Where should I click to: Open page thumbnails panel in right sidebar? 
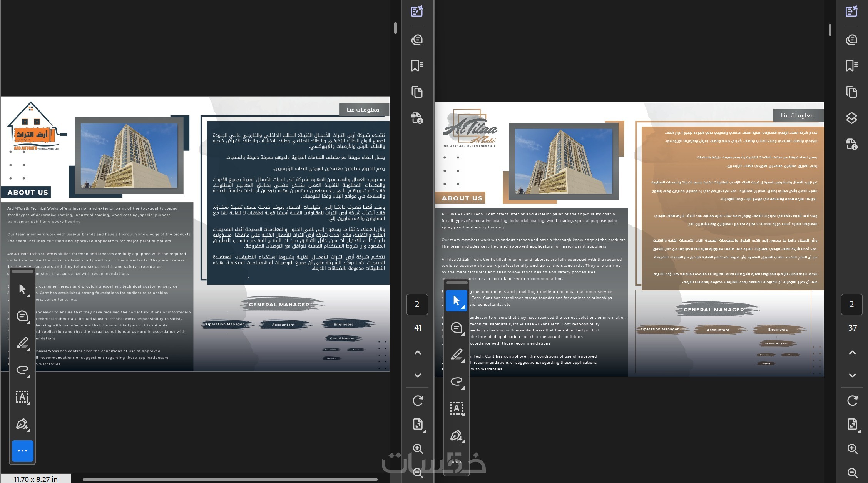(851, 92)
